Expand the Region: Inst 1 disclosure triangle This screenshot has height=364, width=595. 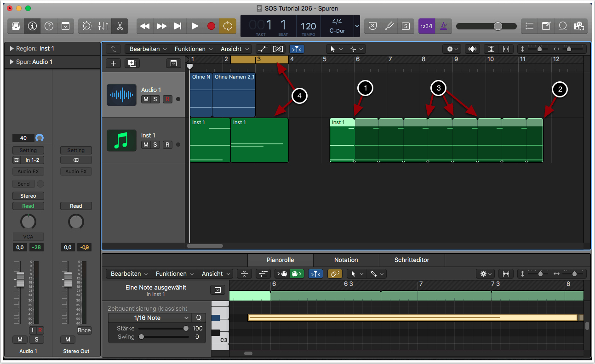pyautogui.click(x=11, y=49)
